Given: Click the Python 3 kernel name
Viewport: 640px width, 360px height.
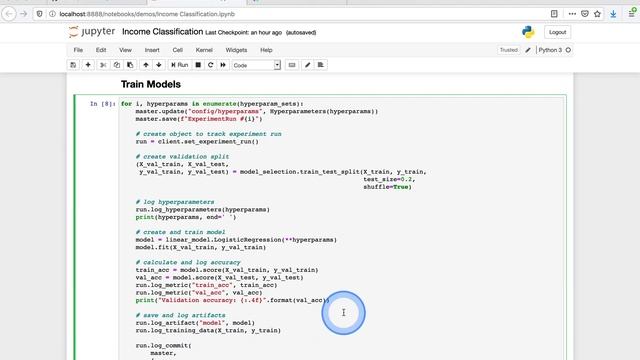Looking at the screenshot, I should click(550, 50).
